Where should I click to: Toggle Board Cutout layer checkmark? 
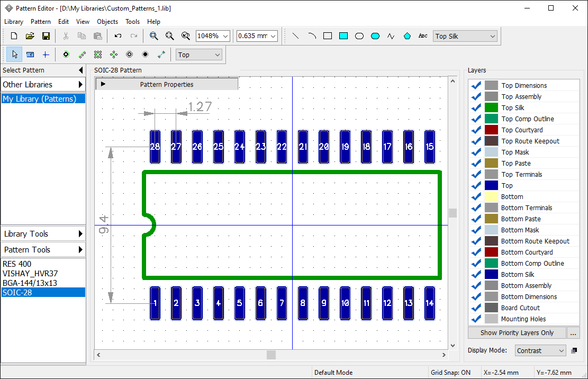coord(476,308)
